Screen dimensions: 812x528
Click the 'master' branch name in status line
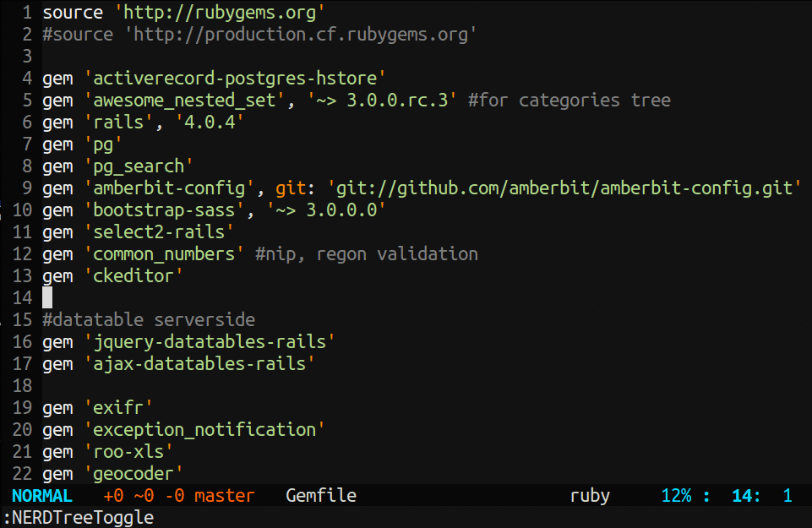point(224,496)
